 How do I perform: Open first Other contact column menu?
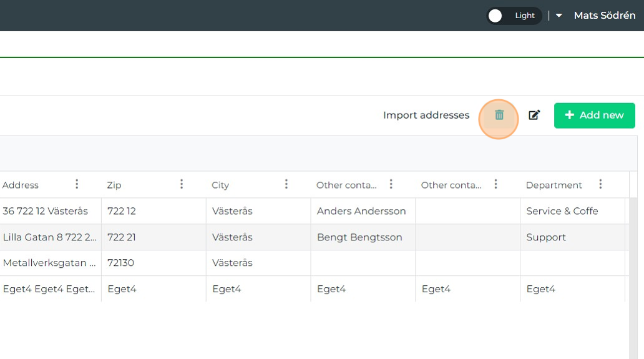(391, 184)
